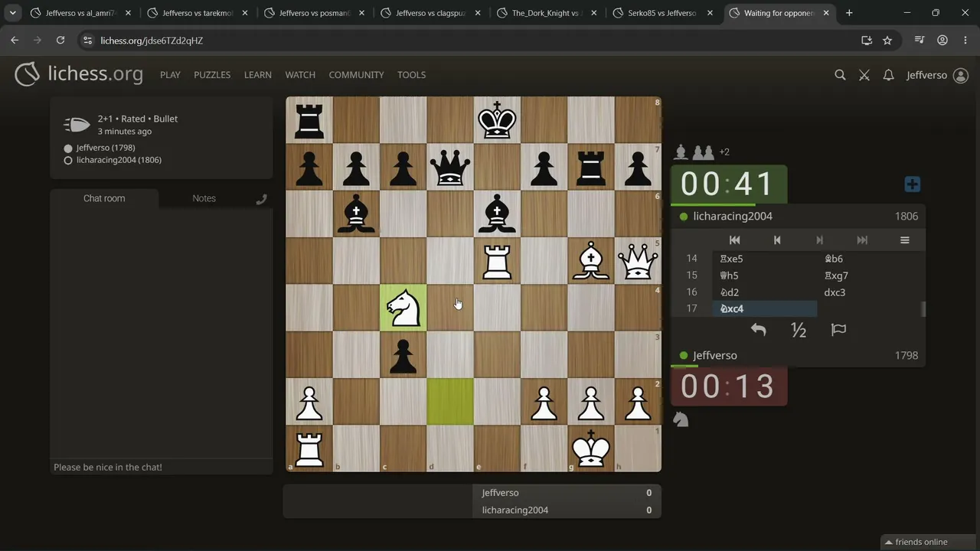The height and width of the screenshot is (551, 980).
Task: Click the black pawn on c3
Action: coord(403,355)
